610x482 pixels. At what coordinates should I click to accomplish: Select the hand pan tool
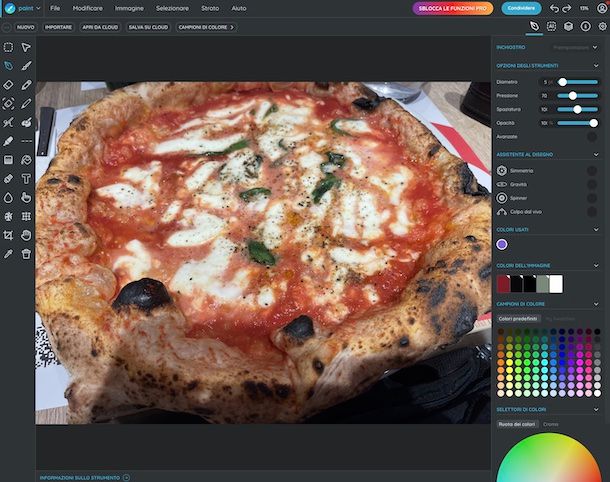(26, 235)
